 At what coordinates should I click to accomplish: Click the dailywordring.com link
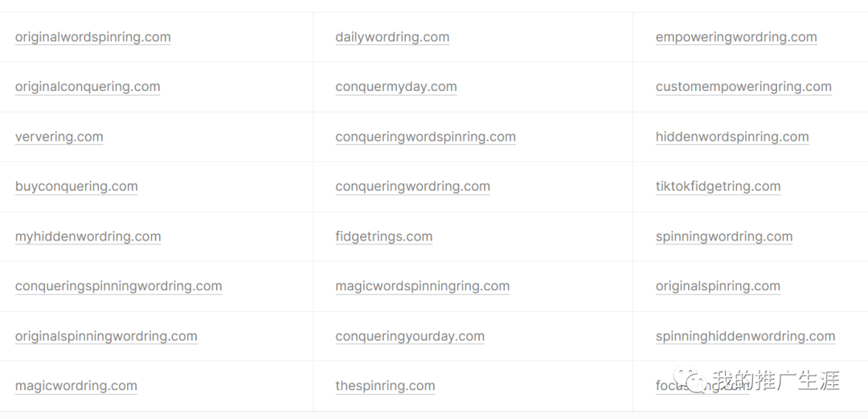point(392,37)
